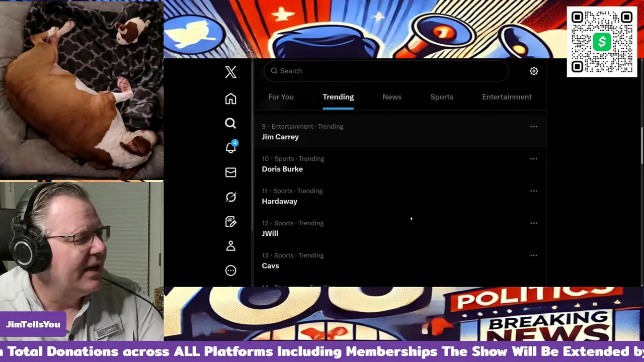Open more options for JWill trend

click(x=533, y=223)
